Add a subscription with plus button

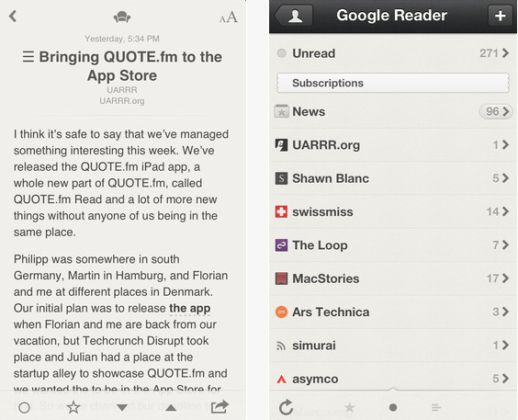(501, 16)
